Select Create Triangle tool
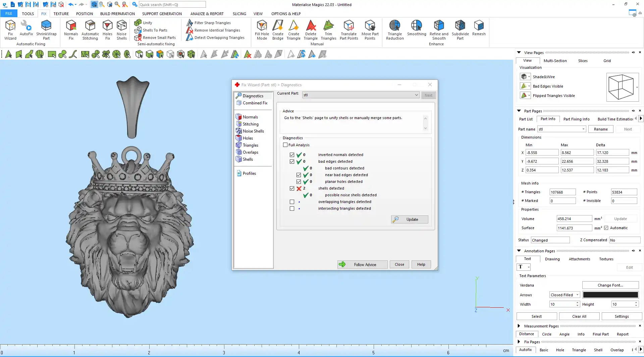 point(293,30)
